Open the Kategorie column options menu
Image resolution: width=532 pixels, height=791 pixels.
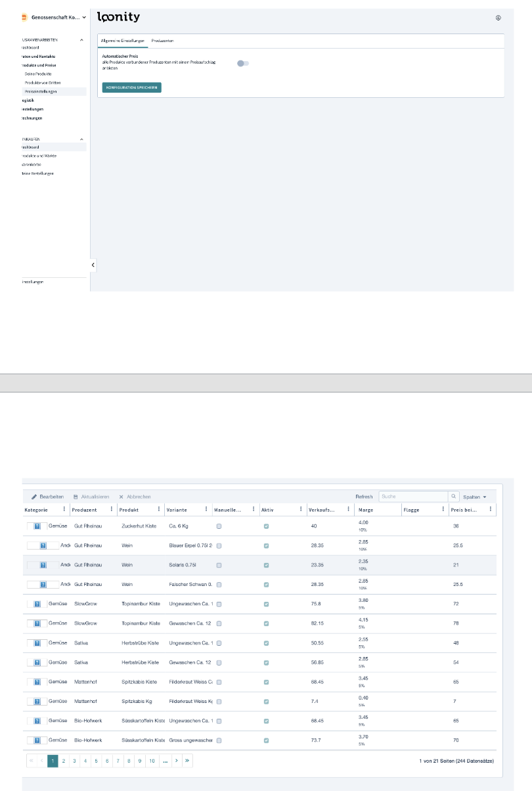pyautogui.click(x=64, y=509)
